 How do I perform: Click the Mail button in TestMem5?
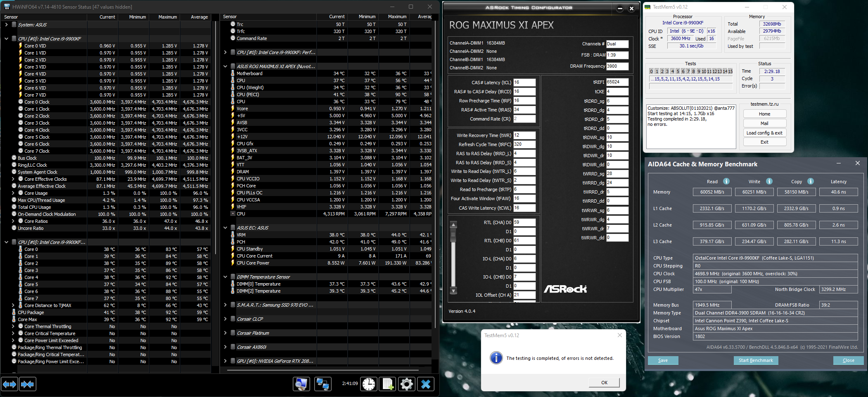click(x=764, y=123)
